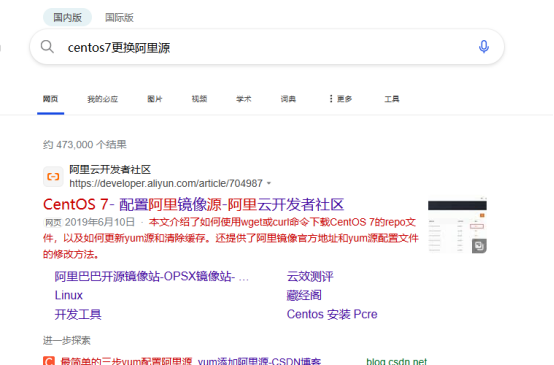Expand the dropdown arrow beside aliyun URL

[x=269, y=183]
